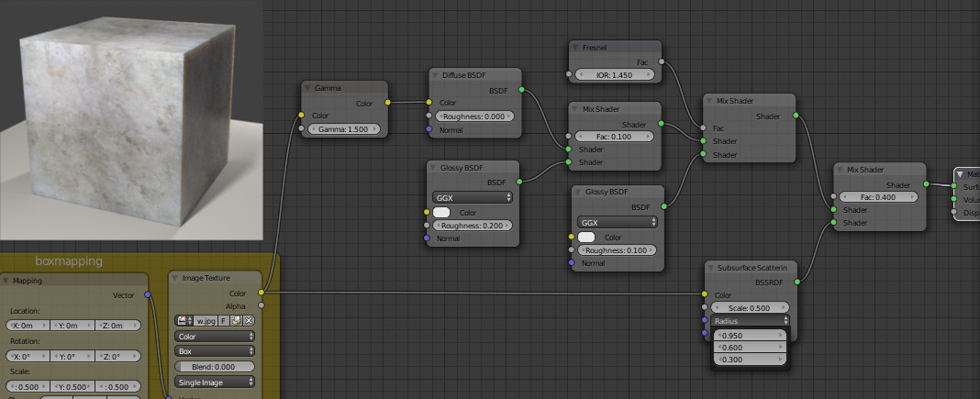
Task: Click the w.jpg image name field
Action: pyautogui.click(x=206, y=320)
